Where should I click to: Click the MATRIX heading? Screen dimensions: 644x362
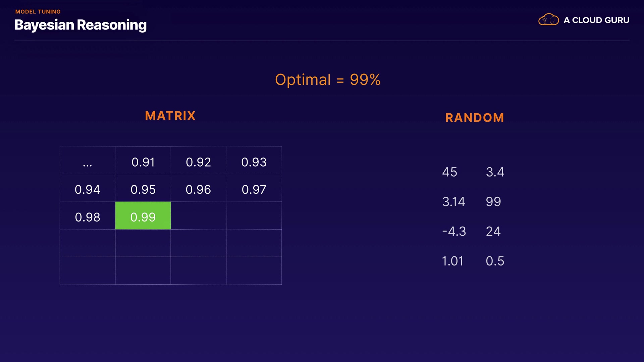click(170, 116)
